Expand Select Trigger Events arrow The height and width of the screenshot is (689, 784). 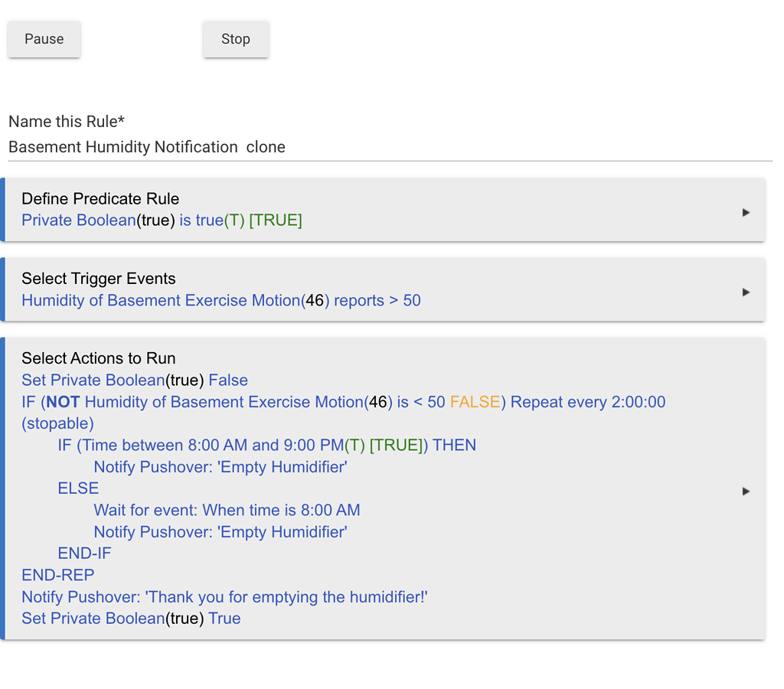(746, 292)
